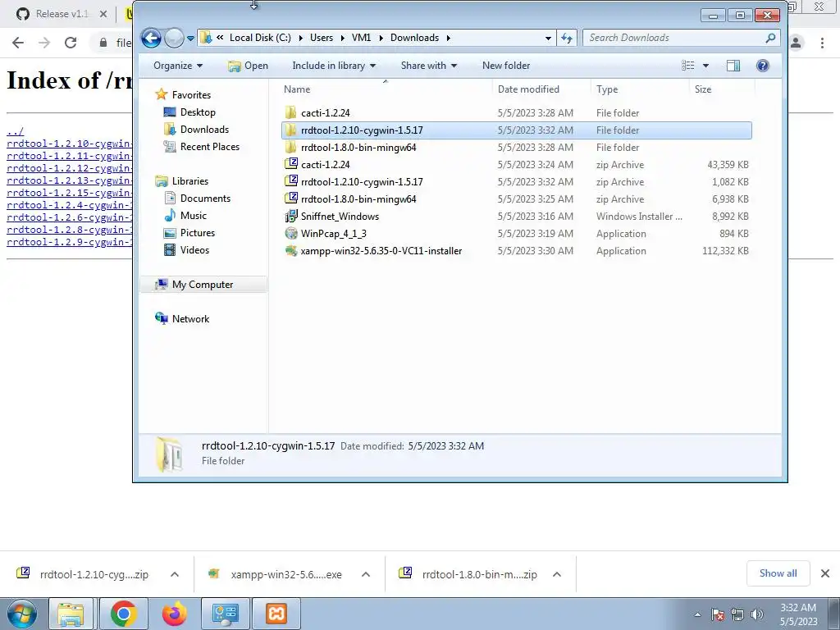Expand arrow after Downloads breadcrumb
The width and height of the screenshot is (840, 630).
pyautogui.click(x=449, y=38)
